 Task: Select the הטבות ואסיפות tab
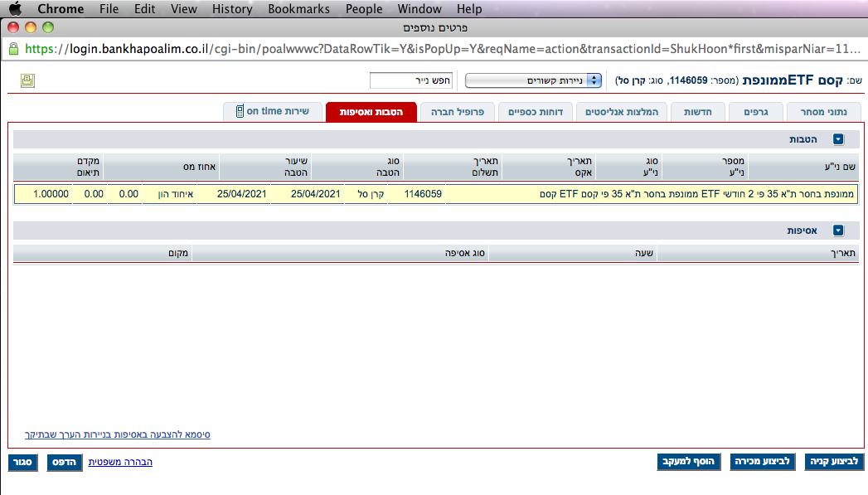(371, 112)
